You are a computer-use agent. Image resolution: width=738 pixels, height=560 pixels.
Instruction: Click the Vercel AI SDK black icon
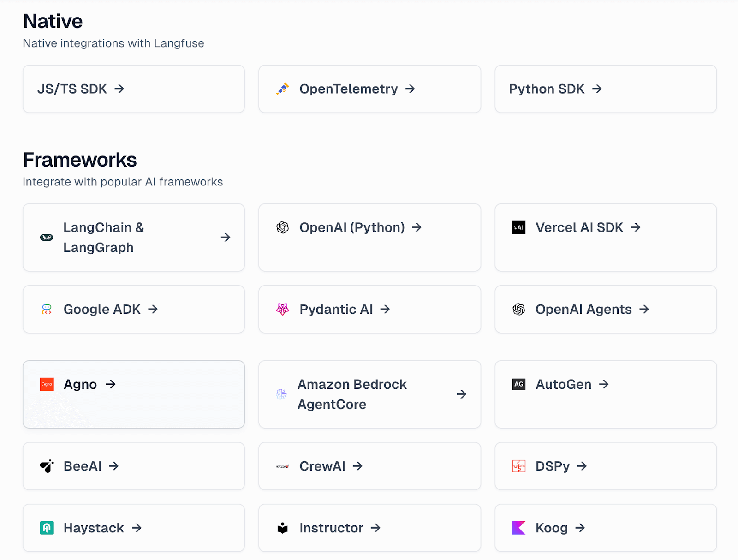(x=518, y=227)
